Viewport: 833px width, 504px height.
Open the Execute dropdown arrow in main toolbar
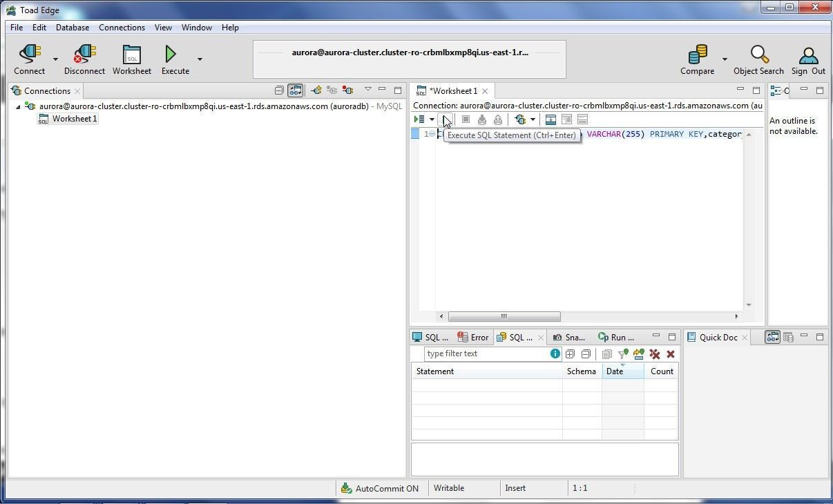200,59
